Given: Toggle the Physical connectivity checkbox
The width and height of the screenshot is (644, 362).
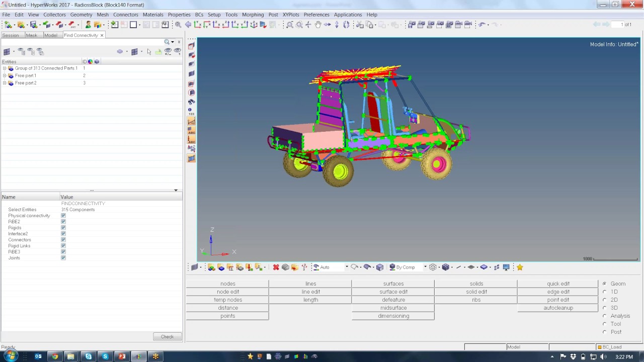Looking at the screenshot, I should pyautogui.click(x=63, y=216).
